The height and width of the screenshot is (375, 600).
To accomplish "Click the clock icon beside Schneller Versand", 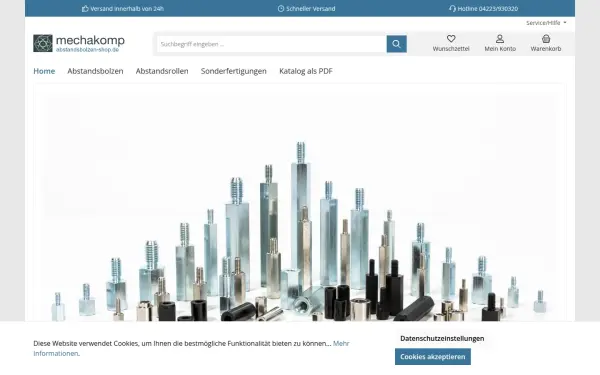I will (281, 8).
